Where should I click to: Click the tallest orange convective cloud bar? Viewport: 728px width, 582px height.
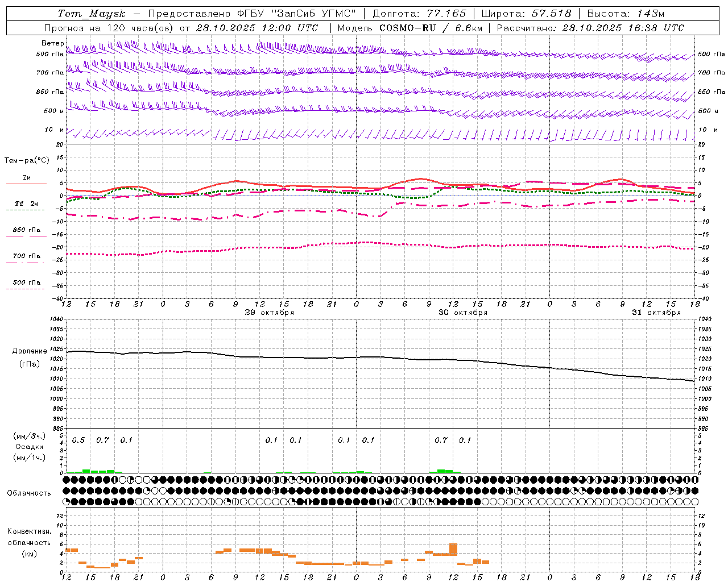(453, 550)
